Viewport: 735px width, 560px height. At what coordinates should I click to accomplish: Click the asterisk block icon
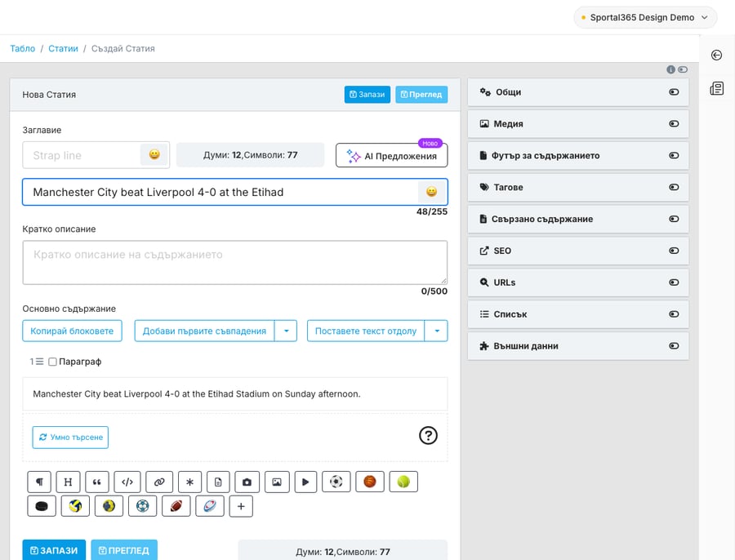point(189,482)
